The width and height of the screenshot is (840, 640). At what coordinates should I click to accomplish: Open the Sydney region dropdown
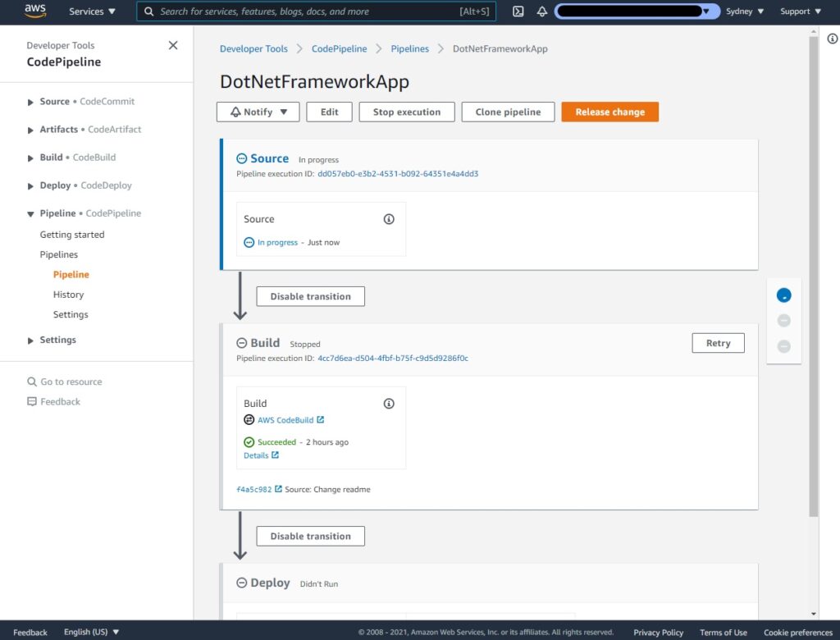743,11
